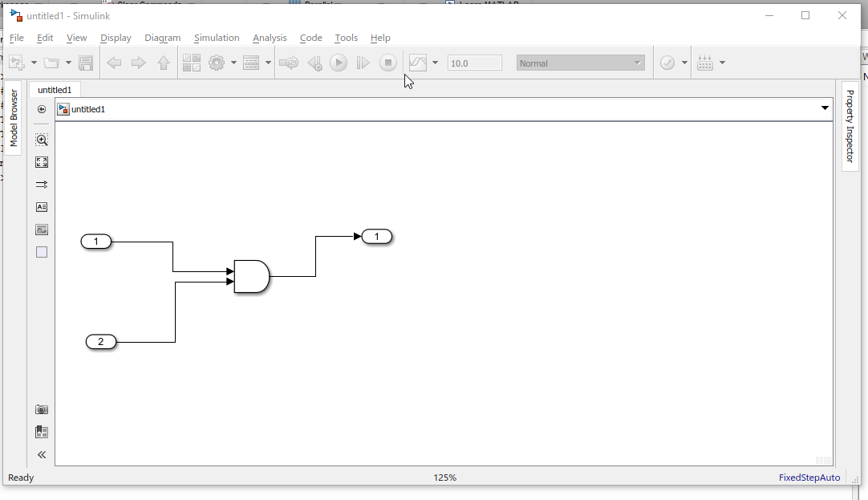This screenshot has height=500, width=868.
Task: Open the Model Explorer toolbar icon
Action: click(x=251, y=63)
